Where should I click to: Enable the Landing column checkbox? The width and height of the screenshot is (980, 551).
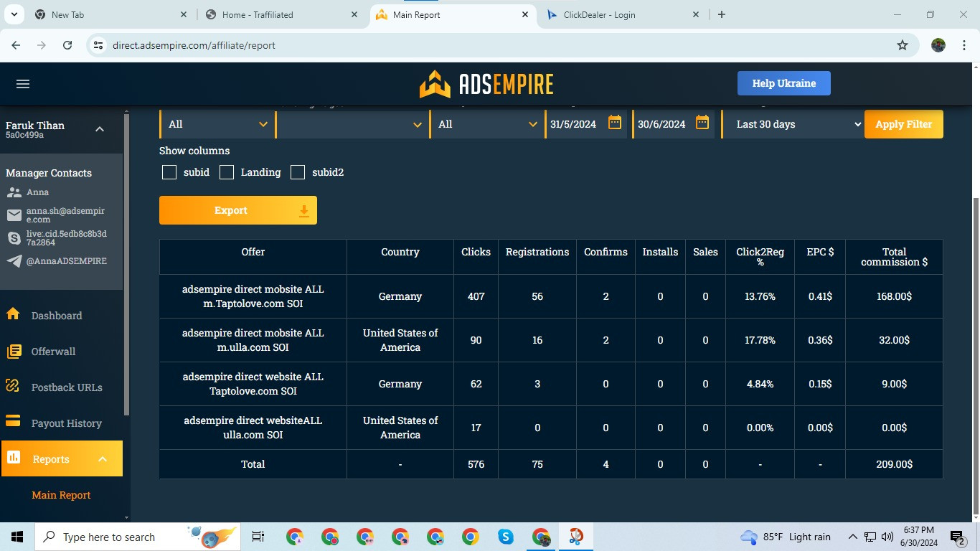click(227, 172)
